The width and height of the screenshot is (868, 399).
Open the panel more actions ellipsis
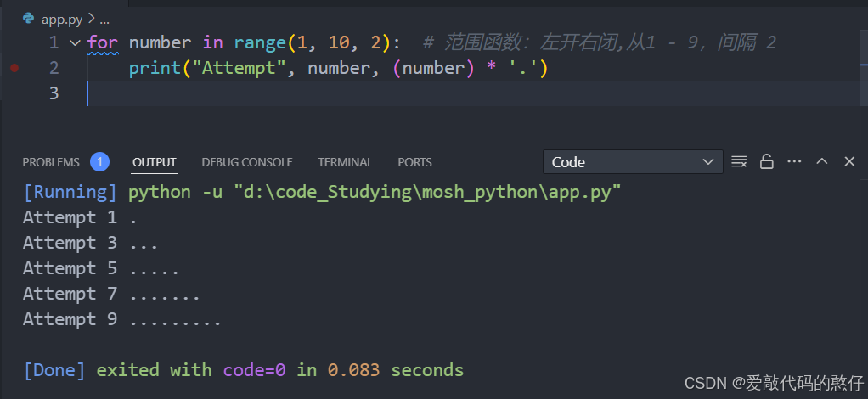pos(794,161)
